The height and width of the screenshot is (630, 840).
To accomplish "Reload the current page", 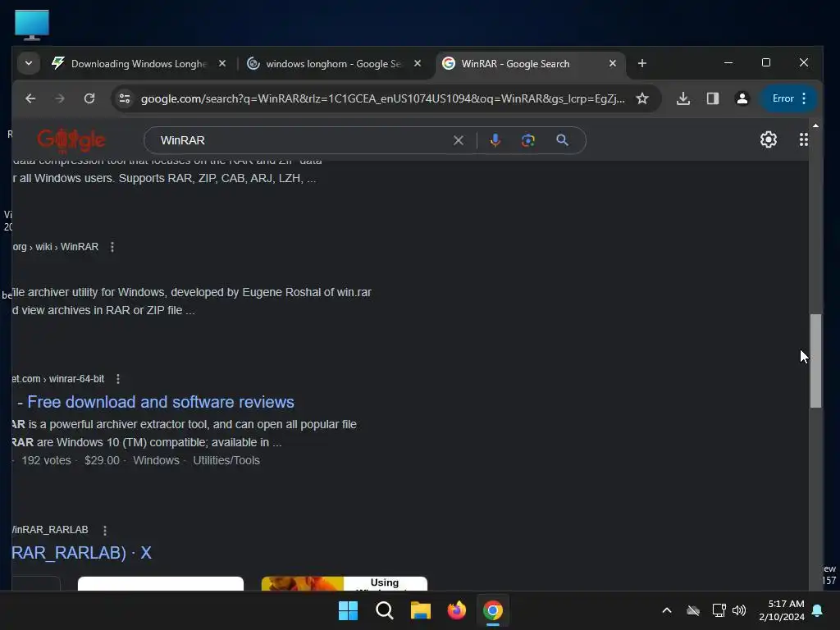I will 89,98.
